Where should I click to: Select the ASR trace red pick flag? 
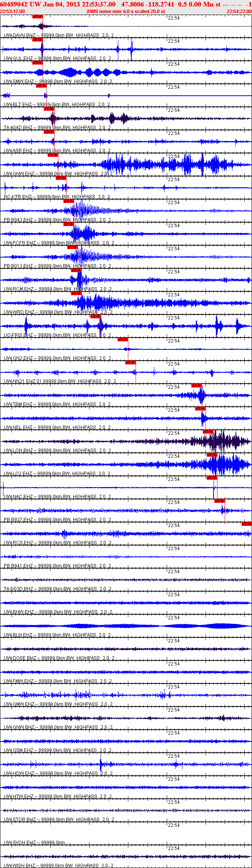(x=49, y=132)
